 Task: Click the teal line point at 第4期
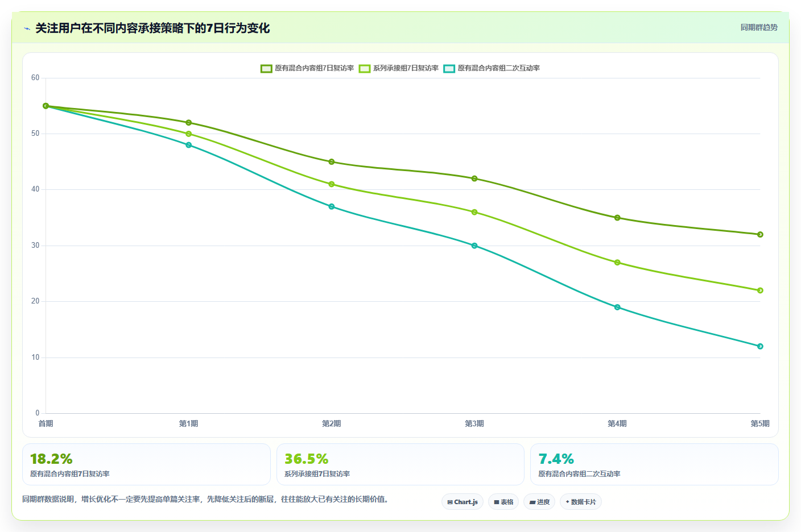617,307
